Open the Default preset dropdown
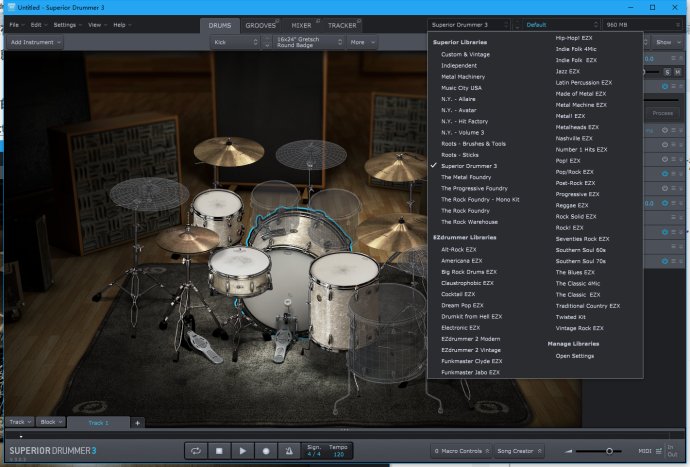 pos(562,25)
